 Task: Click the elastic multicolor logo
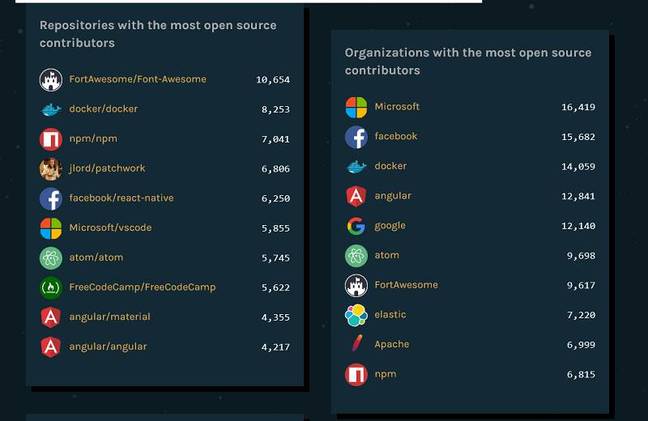point(356,315)
